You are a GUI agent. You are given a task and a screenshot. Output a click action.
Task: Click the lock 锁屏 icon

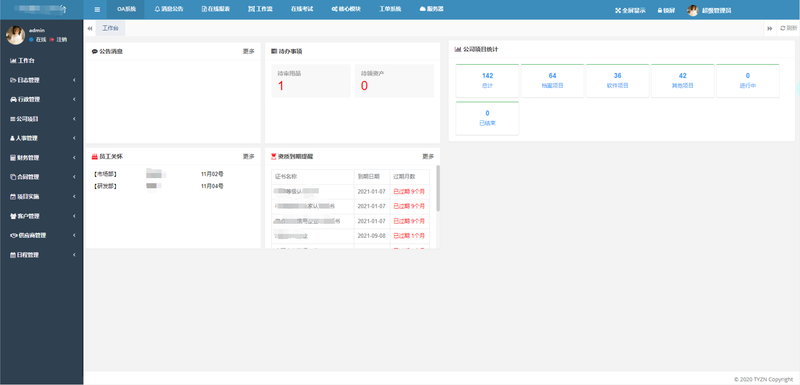coord(659,10)
